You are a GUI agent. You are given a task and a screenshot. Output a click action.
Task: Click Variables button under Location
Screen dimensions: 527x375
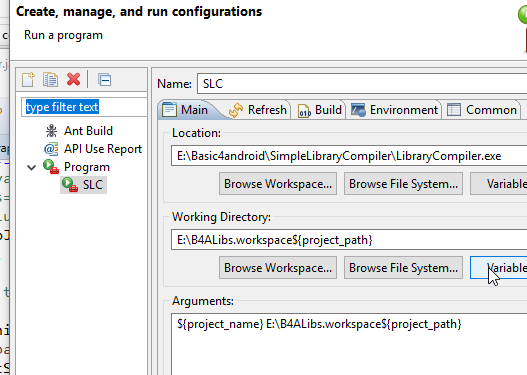click(498, 184)
